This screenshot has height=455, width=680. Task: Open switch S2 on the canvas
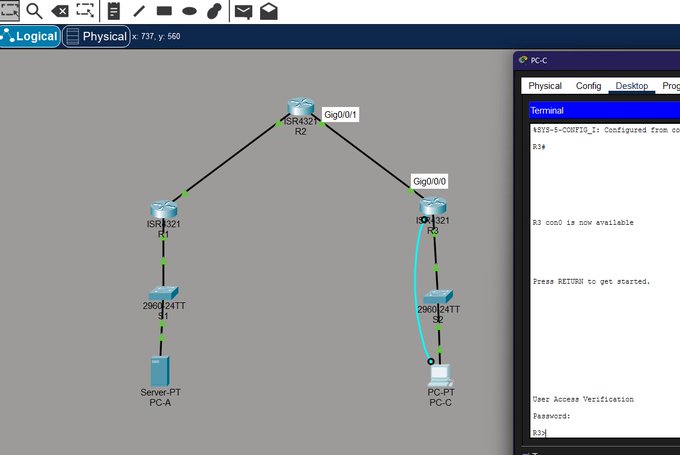(x=438, y=297)
